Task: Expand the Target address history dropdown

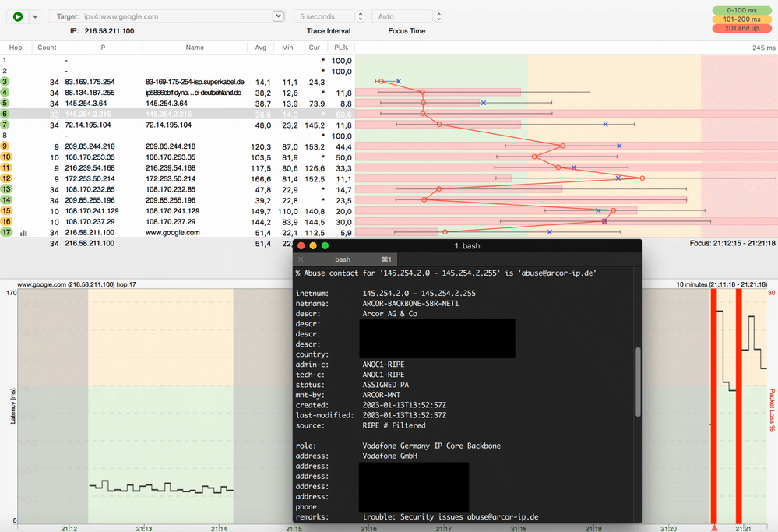Action: click(278, 16)
